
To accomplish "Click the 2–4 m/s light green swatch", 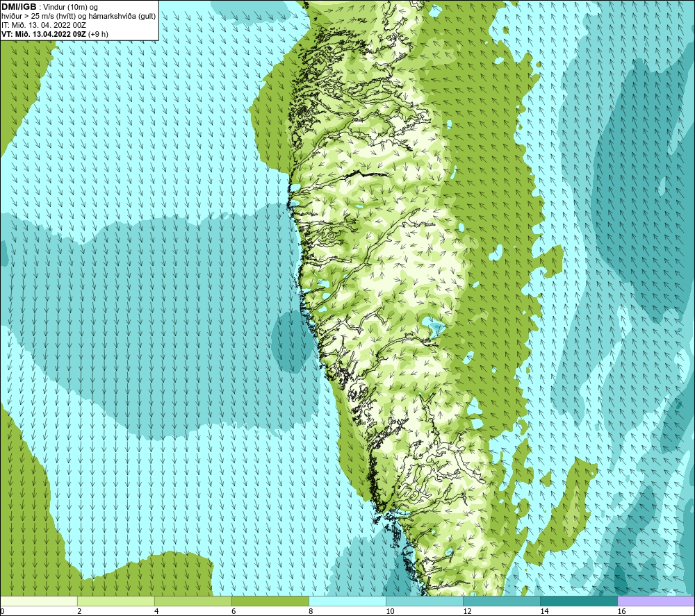I will (x=116, y=601).
